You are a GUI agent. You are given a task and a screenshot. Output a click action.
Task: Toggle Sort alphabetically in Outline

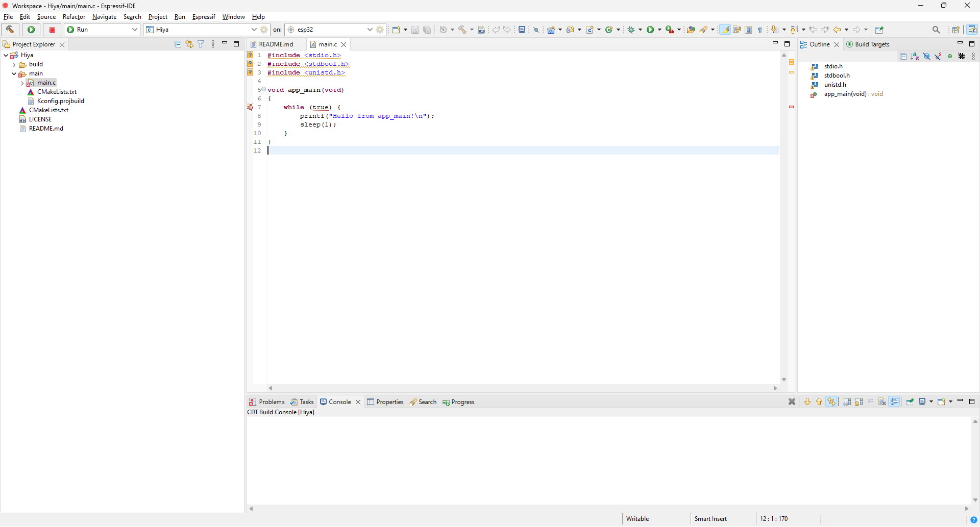pos(915,57)
